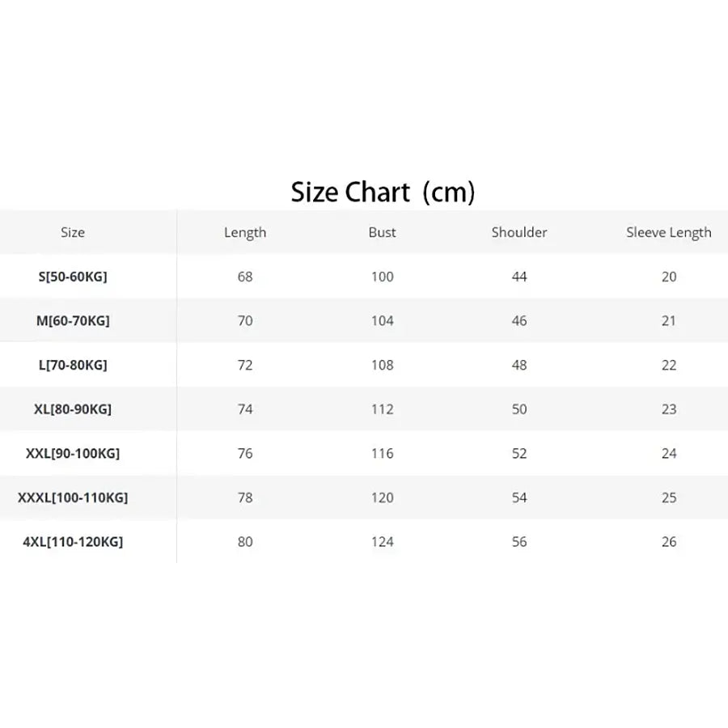Screen dimensions: 728x728
Task: Select the Shoulder column header
Action: click(x=519, y=232)
